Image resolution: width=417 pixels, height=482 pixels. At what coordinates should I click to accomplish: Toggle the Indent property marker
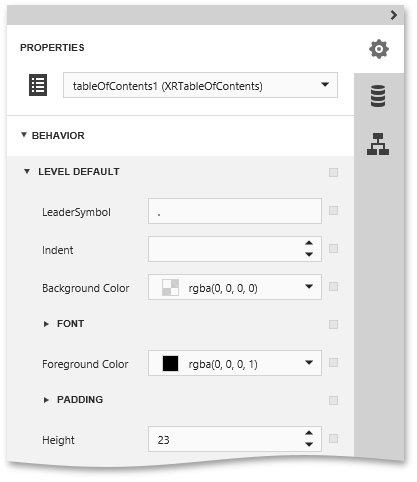(x=333, y=248)
